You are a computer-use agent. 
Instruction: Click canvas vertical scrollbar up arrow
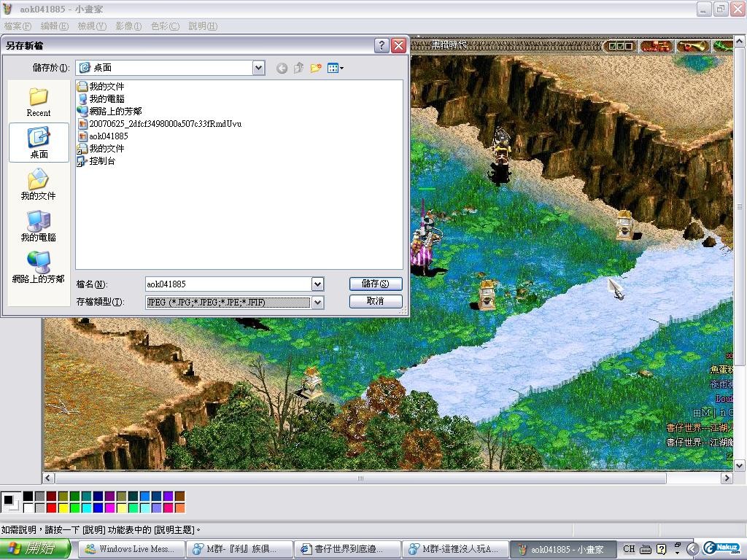pyautogui.click(x=740, y=42)
